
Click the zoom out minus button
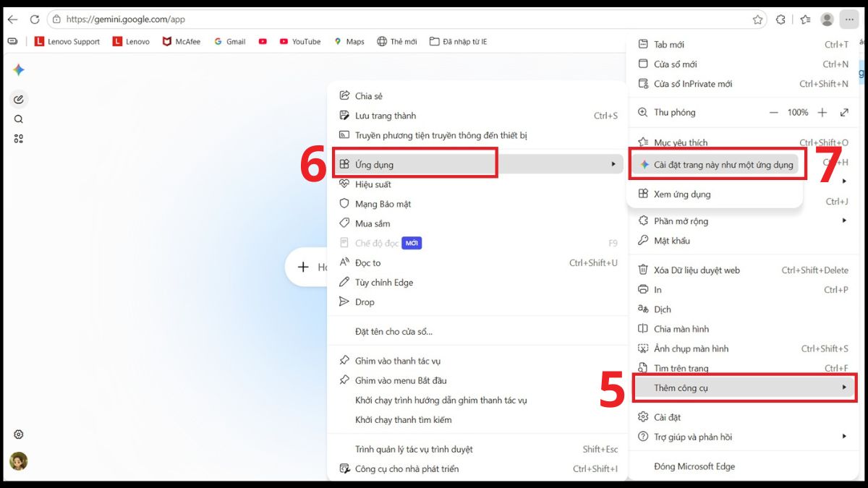tap(773, 113)
